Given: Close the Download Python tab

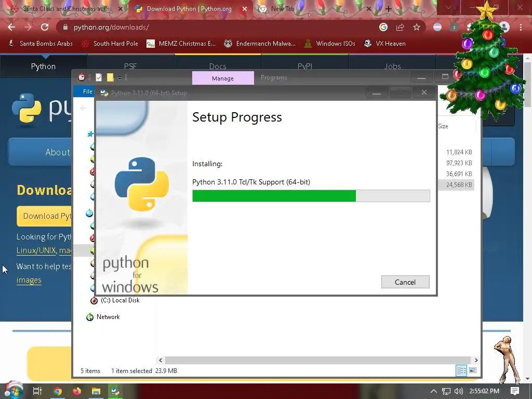Looking at the screenshot, I should (x=245, y=9).
